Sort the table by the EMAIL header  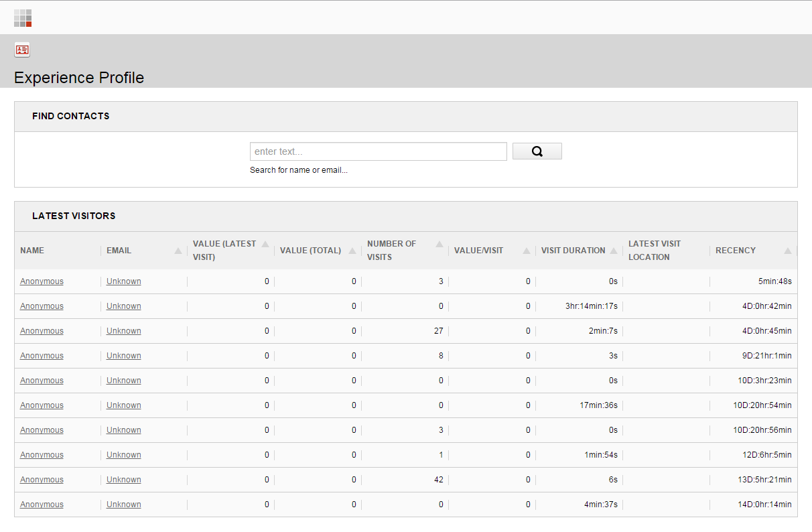tap(119, 250)
